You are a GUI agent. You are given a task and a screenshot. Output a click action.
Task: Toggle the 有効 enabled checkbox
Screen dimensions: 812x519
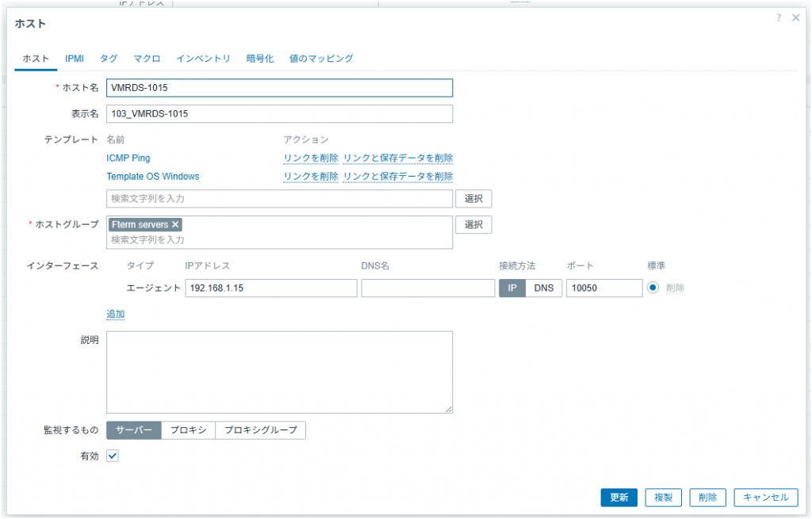pyautogui.click(x=113, y=456)
